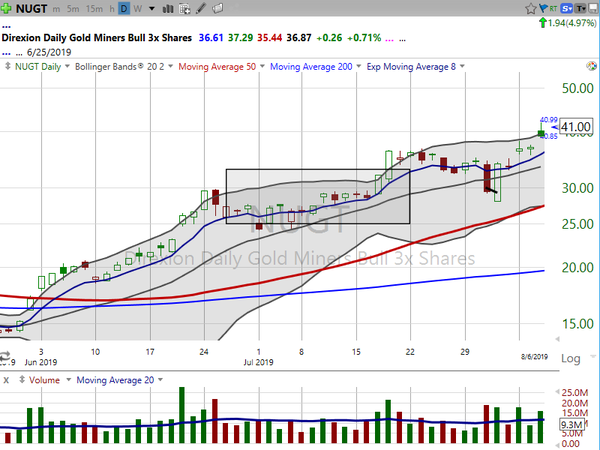Click the blue S+ icon
This screenshot has width=600, height=450.
pyautogui.click(x=565, y=6)
